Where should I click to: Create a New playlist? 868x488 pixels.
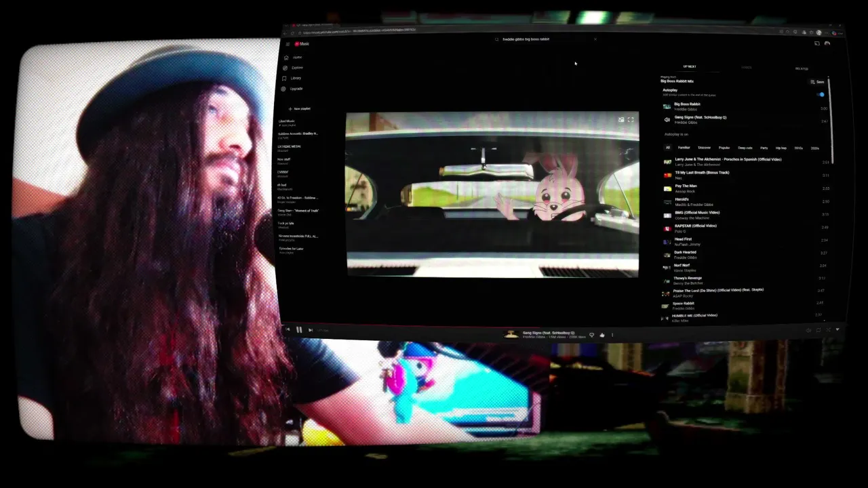[x=299, y=108]
